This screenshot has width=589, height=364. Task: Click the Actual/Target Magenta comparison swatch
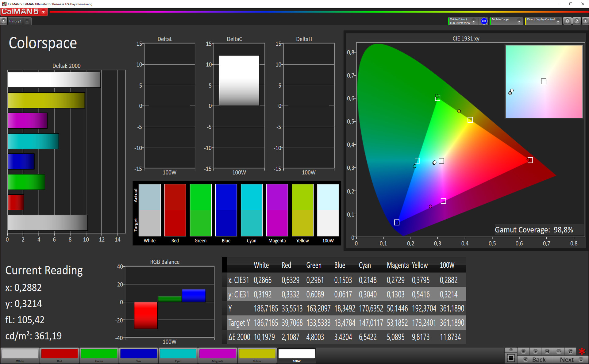coord(277,210)
